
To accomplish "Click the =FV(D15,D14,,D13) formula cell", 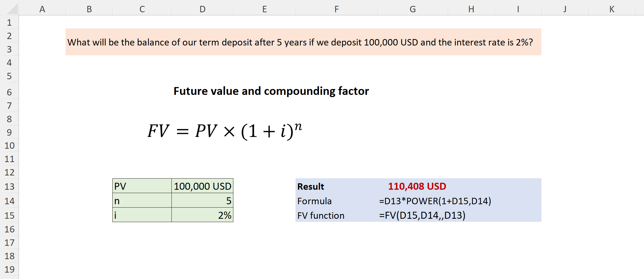I will coord(422,215).
